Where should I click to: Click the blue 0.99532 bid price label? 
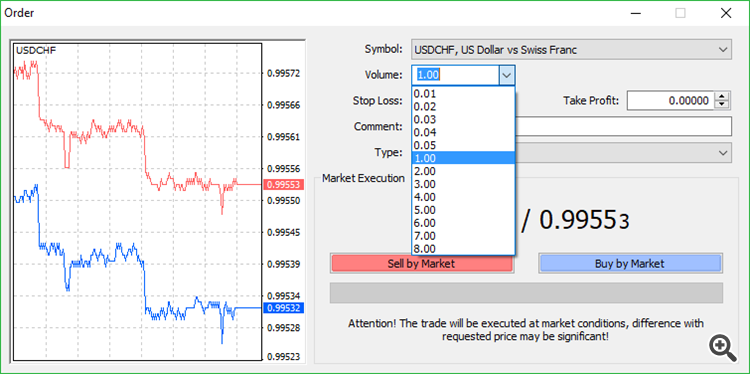pyautogui.click(x=282, y=308)
